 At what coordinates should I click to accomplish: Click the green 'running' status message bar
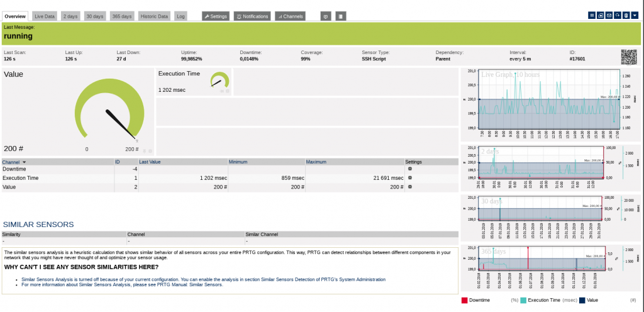point(321,34)
